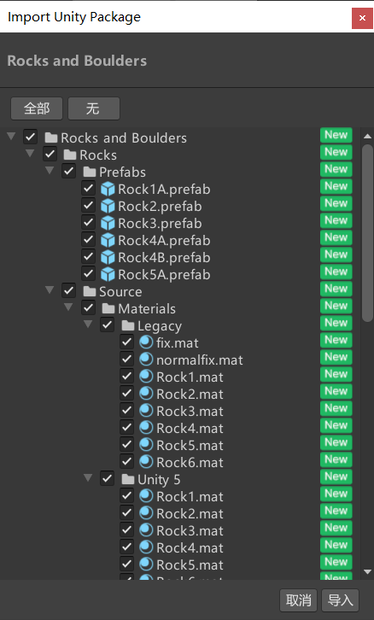Uncheck the Rock2.prefab checkbox
The height and width of the screenshot is (620, 374).
[x=88, y=206]
